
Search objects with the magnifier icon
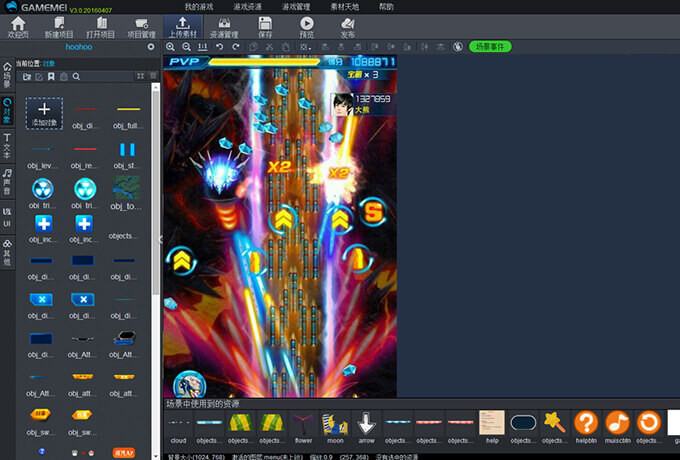pyautogui.click(x=76, y=77)
